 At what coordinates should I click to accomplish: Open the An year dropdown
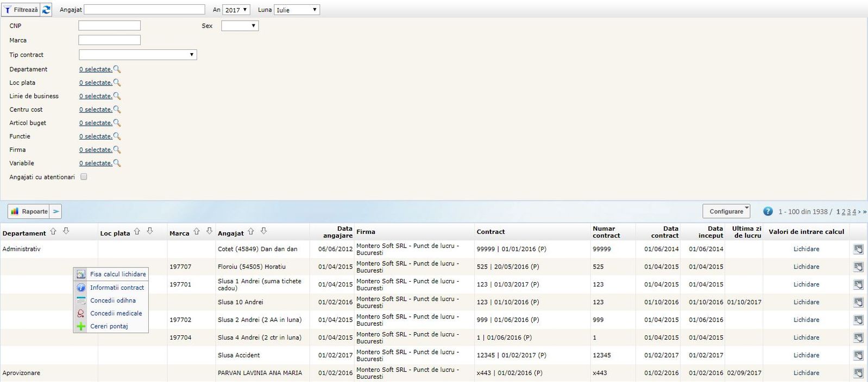[x=237, y=10]
